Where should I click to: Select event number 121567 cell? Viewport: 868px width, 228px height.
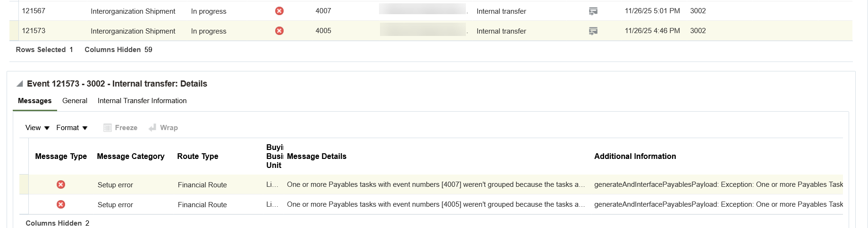34,11
